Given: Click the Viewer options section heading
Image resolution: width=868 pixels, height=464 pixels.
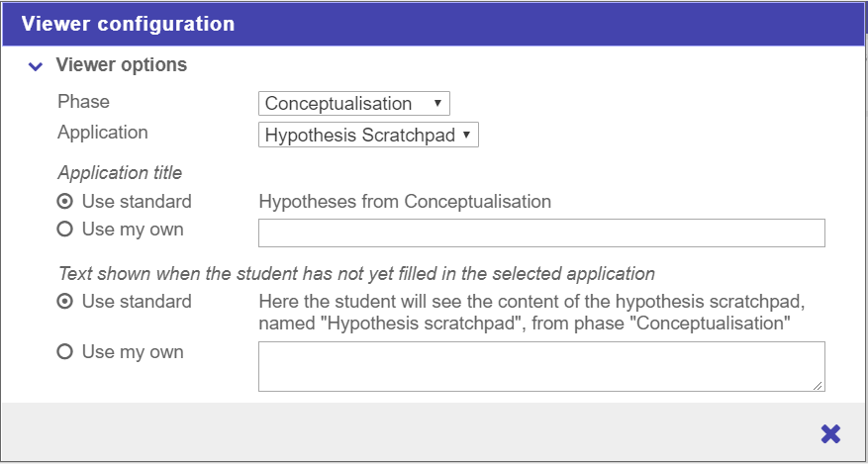Looking at the screenshot, I should click(x=121, y=65).
